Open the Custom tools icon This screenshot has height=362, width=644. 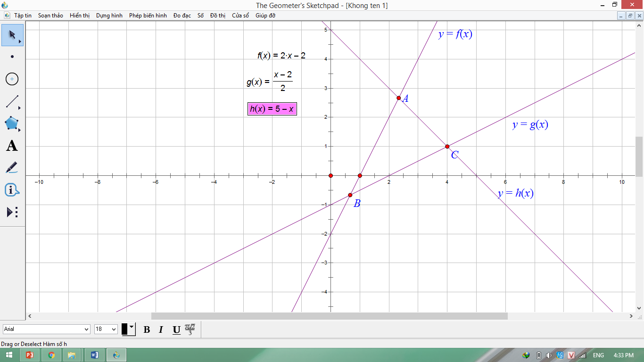[12, 212]
